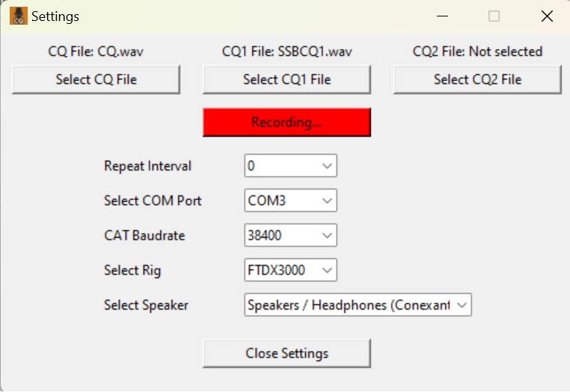Click the CQ2 File: Not selected label

coord(478,52)
